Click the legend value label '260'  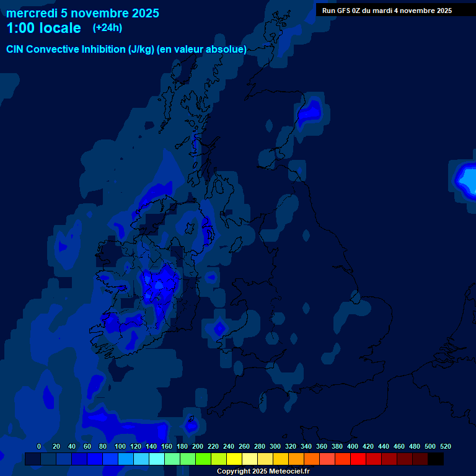pos(244,446)
